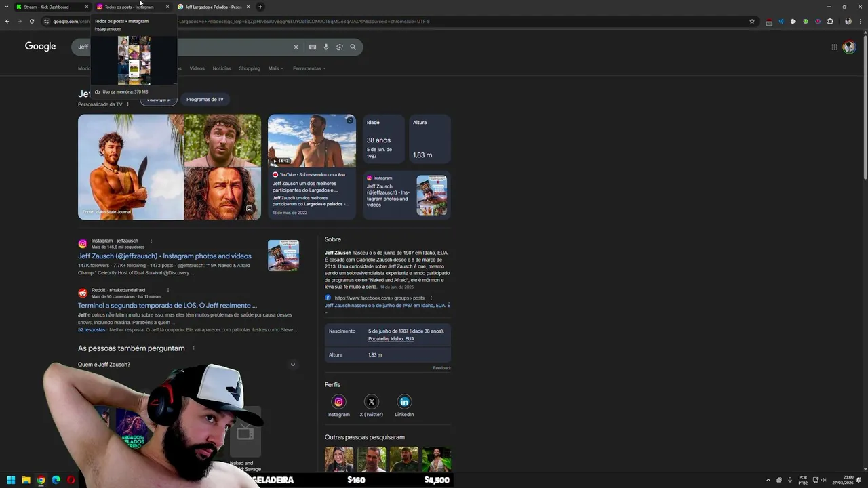
Task: Open the site info icon in address bar
Action: point(46,21)
